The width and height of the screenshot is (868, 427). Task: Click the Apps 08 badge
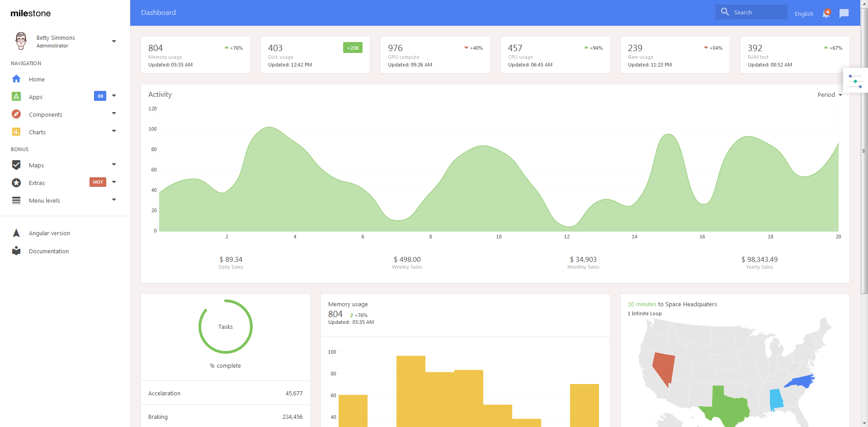(x=100, y=96)
